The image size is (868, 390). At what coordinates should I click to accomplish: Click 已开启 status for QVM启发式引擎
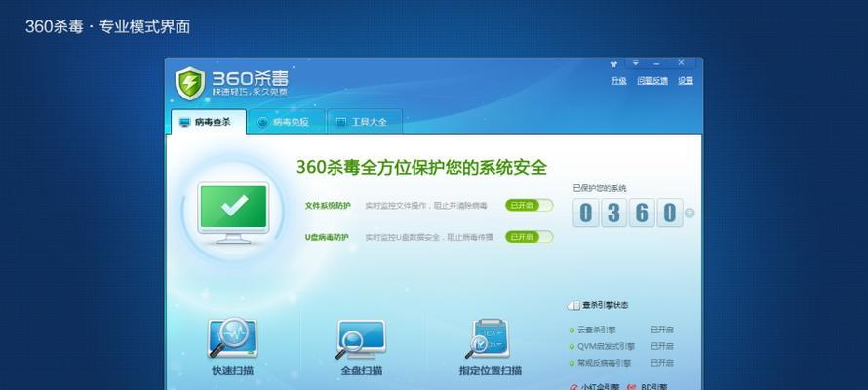662,346
